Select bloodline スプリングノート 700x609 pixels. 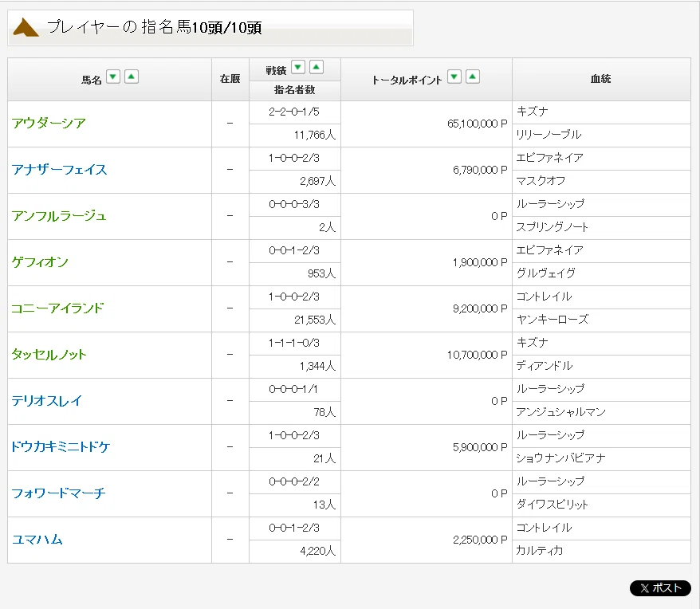[x=553, y=227]
